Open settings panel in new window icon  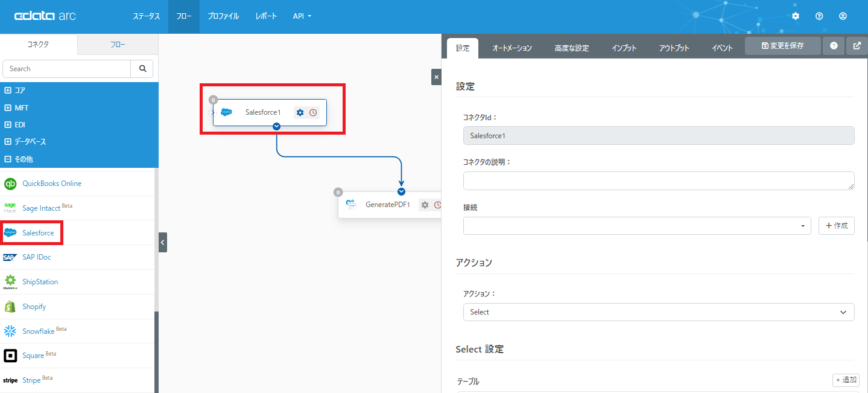(857, 46)
